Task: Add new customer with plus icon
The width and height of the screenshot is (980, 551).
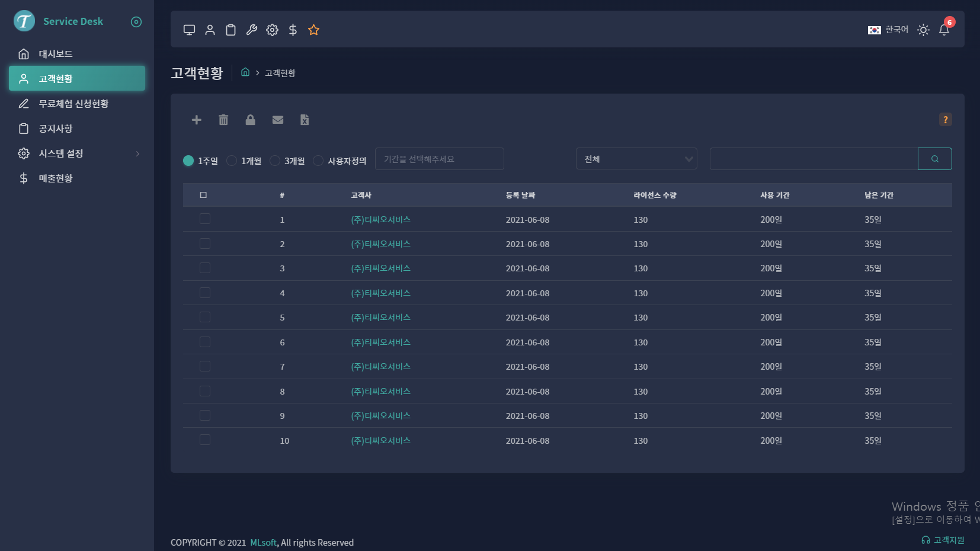Action: click(x=197, y=120)
